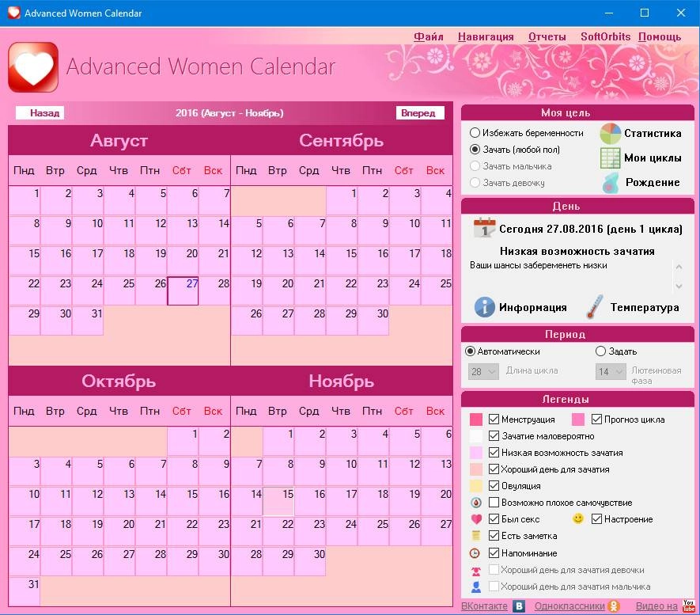The width and height of the screenshot is (700, 615).
Task: Click the Odnoklassniki orange icon
Action: click(x=615, y=606)
